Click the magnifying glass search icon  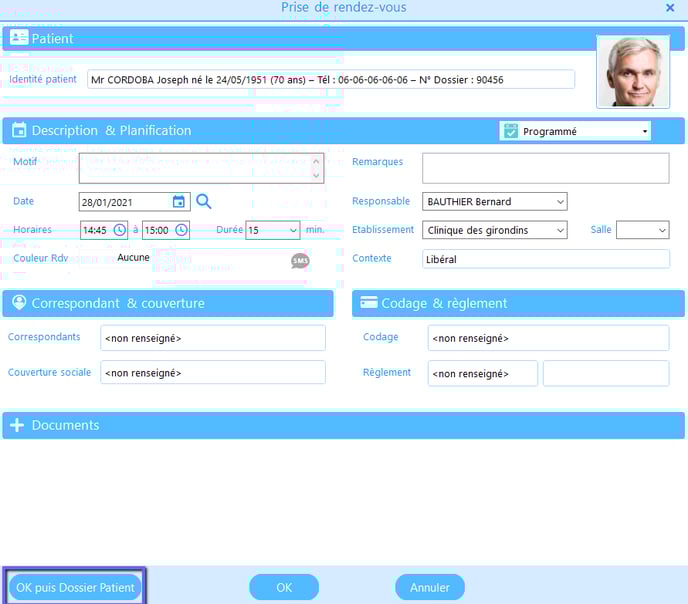coord(204,201)
